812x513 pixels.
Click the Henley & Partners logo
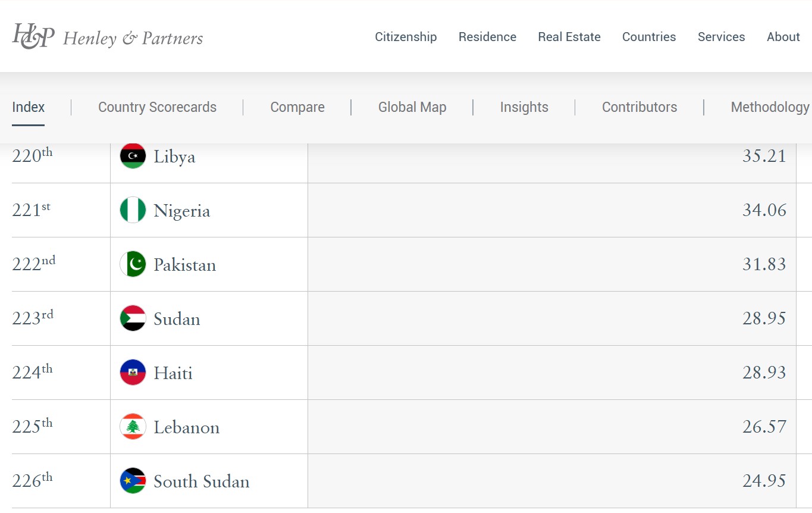[x=108, y=37]
